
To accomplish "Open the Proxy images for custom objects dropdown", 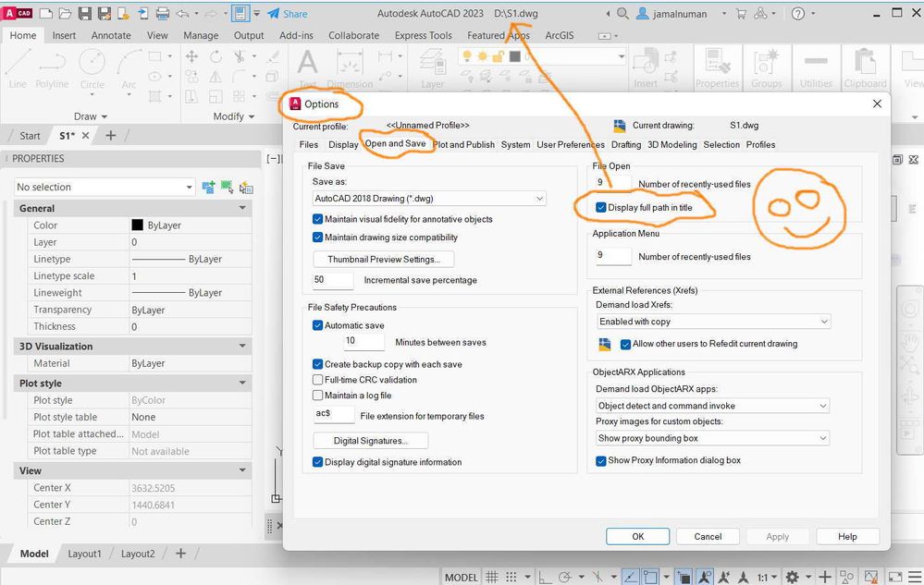I will click(x=712, y=438).
